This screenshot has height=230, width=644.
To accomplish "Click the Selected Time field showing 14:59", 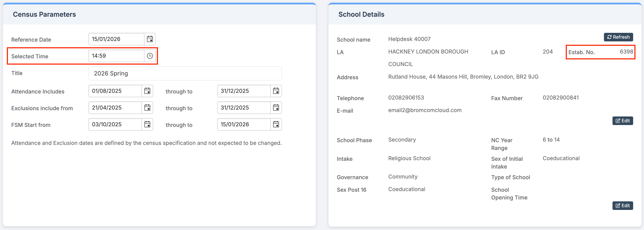I will click(116, 56).
